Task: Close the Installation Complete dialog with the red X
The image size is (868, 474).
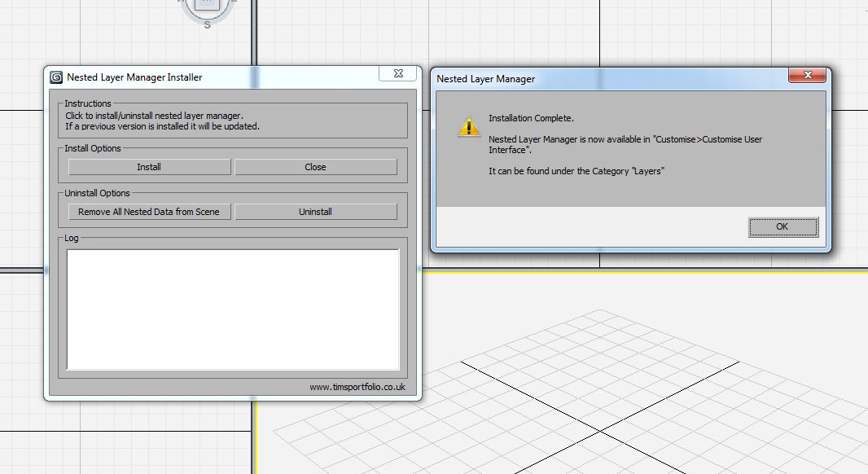Action: 807,75
